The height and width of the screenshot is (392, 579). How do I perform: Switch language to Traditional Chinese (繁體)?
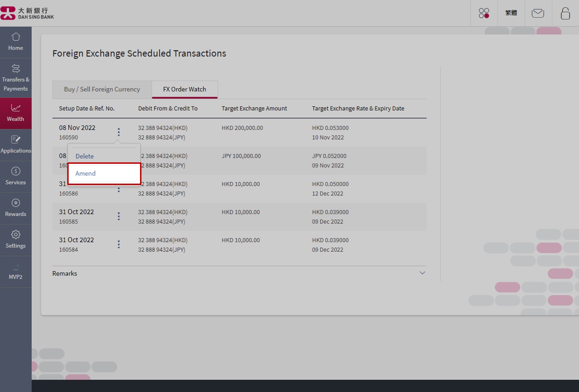[x=511, y=13]
